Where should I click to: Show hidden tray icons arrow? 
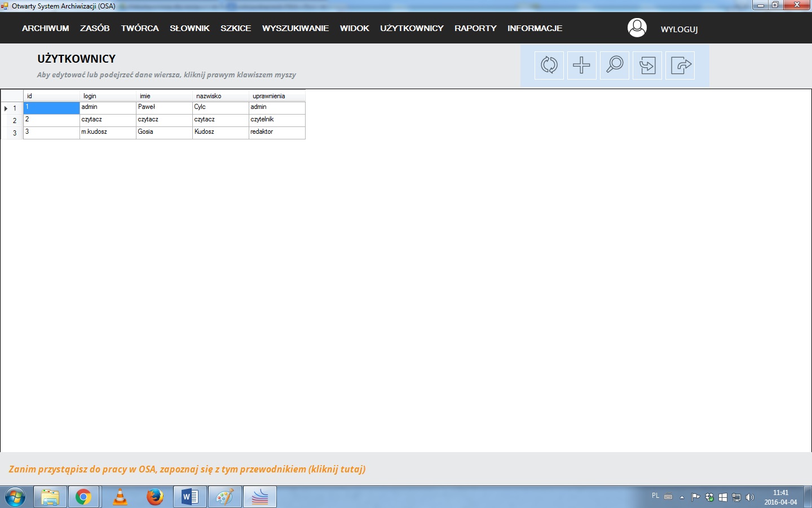(x=682, y=497)
